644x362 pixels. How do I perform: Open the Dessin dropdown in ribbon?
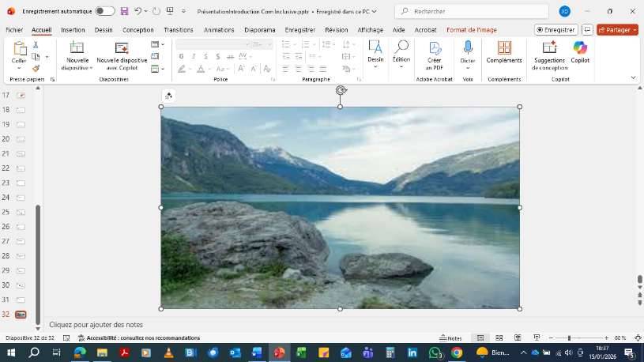(x=375, y=52)
